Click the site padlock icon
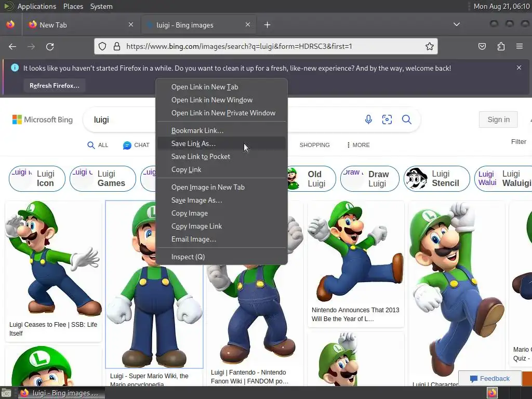The image size is (532, 399). [x=117, y=46]
